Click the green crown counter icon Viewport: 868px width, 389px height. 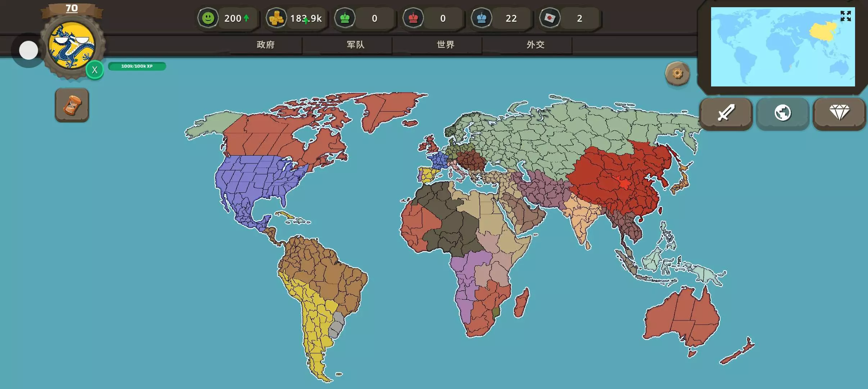coord(345,18)
